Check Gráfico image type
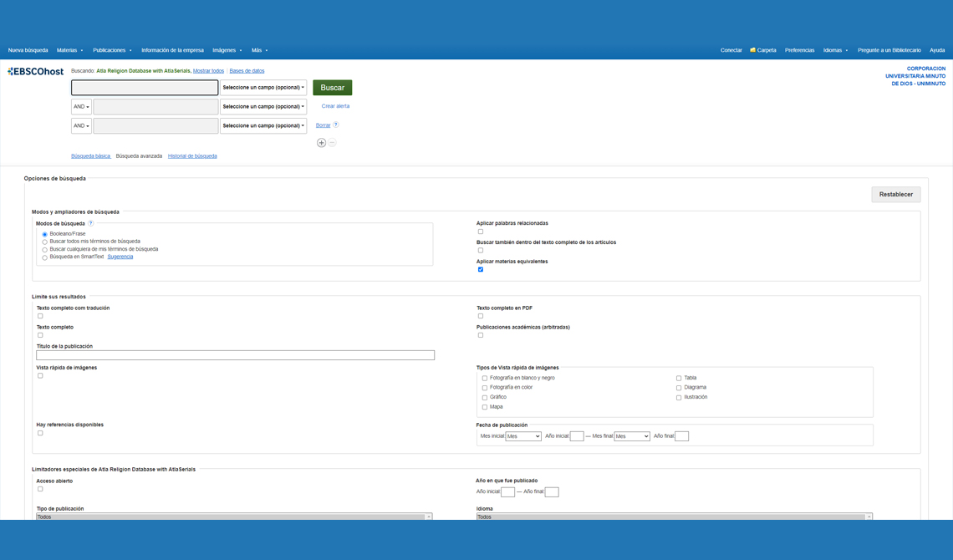The image size is (953, 560). (x=484, y=397)
